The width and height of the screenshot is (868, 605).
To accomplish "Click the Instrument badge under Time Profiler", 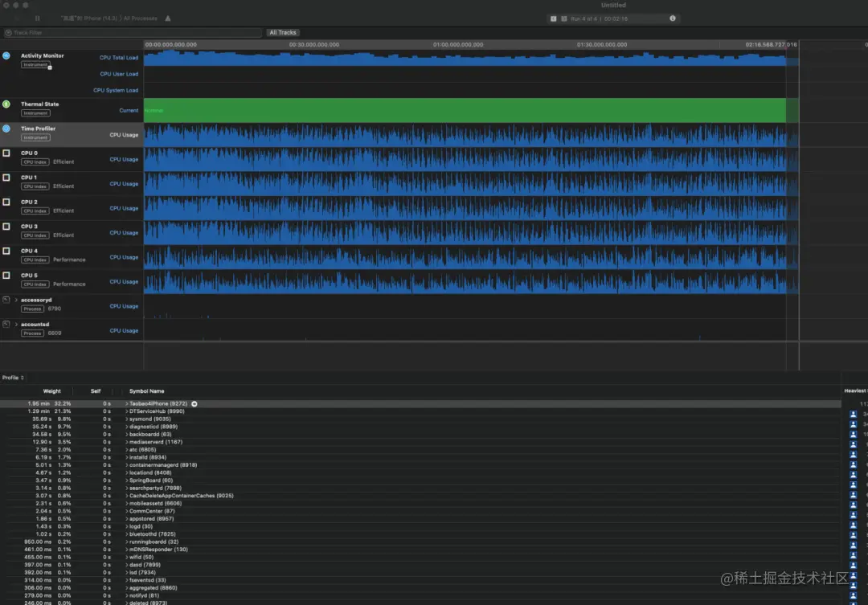I will [35, 137].
